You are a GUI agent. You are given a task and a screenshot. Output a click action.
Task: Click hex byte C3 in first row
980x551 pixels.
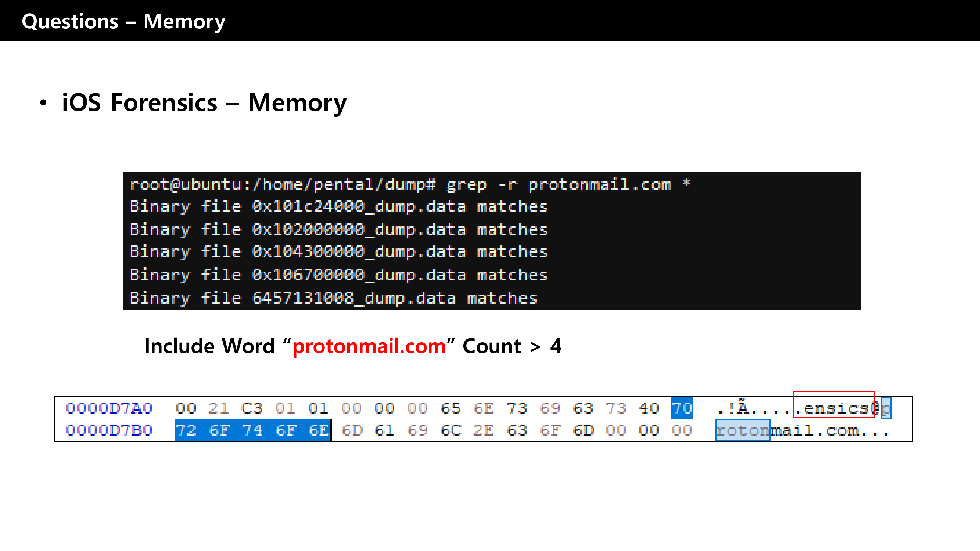coord(251,408)
